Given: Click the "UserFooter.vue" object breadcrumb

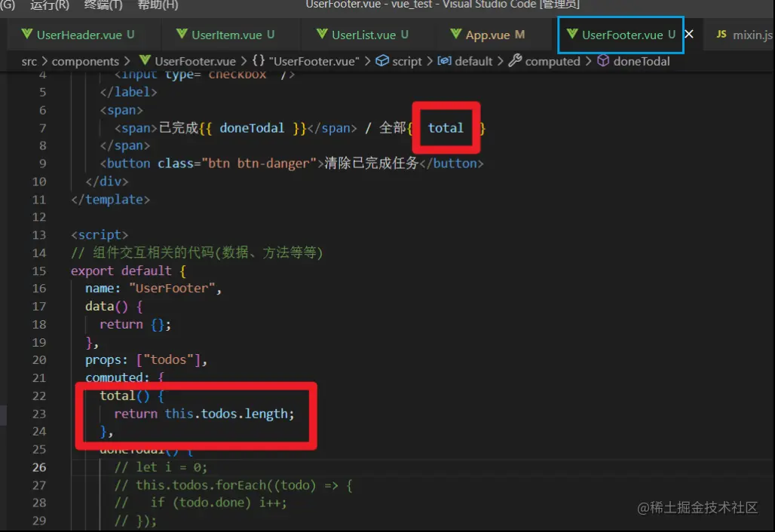Looking at the screenshot, I should [314, 61].
